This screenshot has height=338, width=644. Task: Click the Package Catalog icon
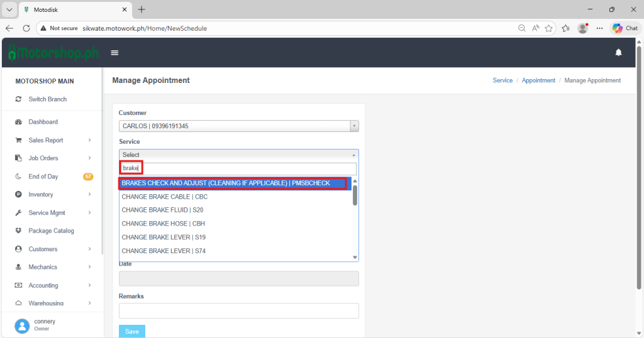[x=18, y=231]
